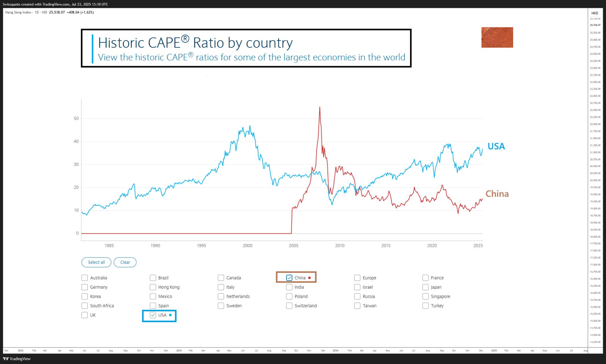Toggle the Netherlands checkbox
This screenshot has height=364, width=606.
(221, 296)
